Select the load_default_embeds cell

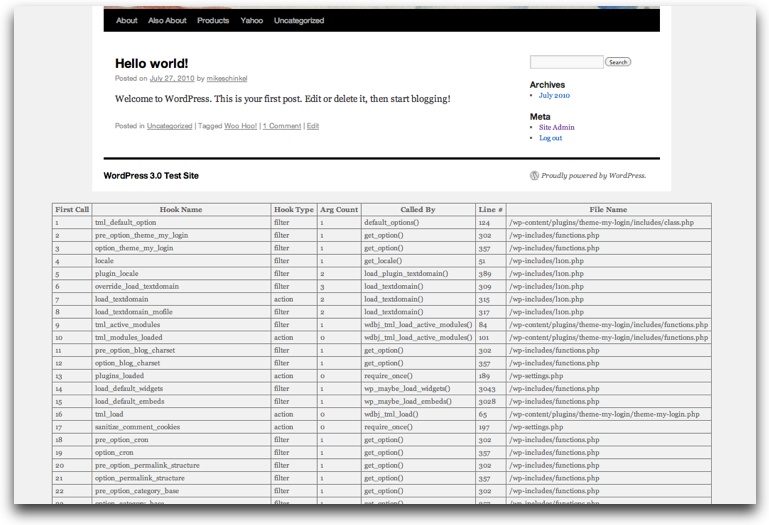[181, 401]
